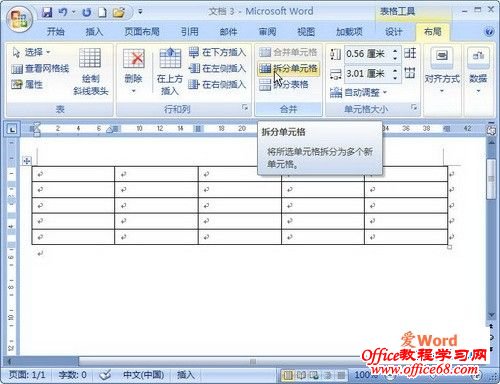Open 审阅 tab

[x=267, y=32]
